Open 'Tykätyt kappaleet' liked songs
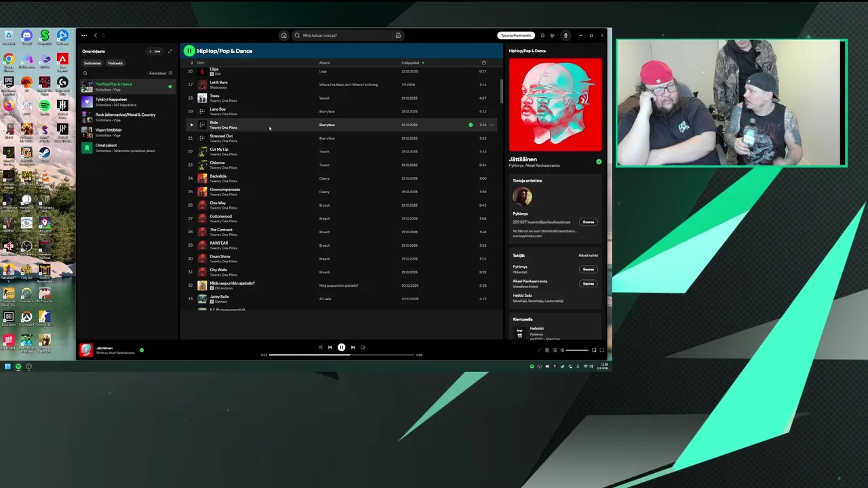 127,102
